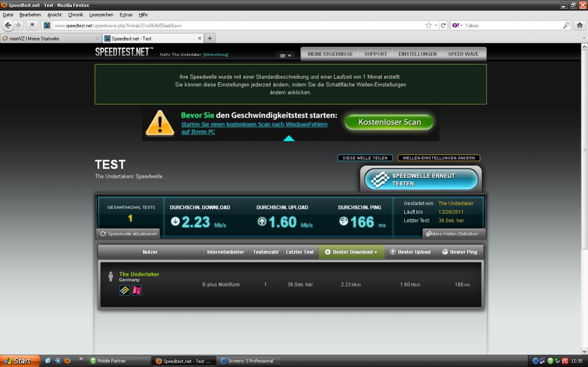Click the pink badge icon under user
Screen dimensions: 588x367
coord(137,290)
